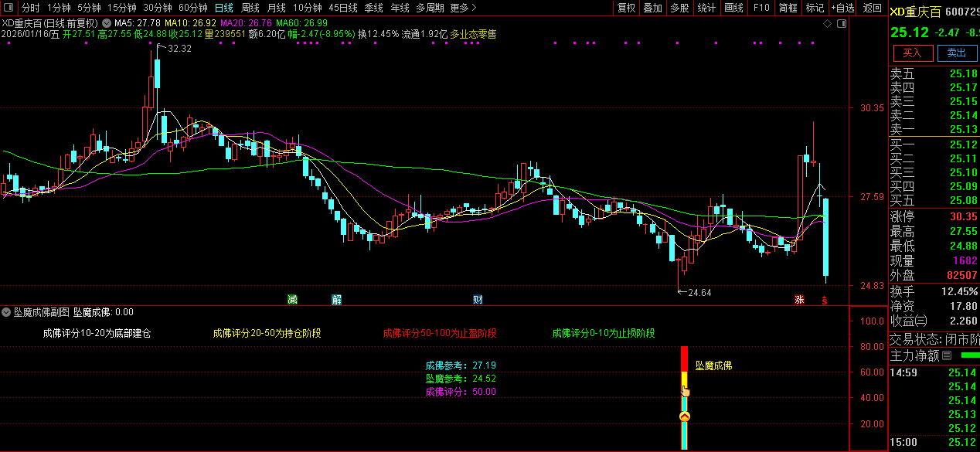Viewport: 980px width, 452px height.
Task: Click the MA5: 27.78 indicator value
Action: pos(138,24)
